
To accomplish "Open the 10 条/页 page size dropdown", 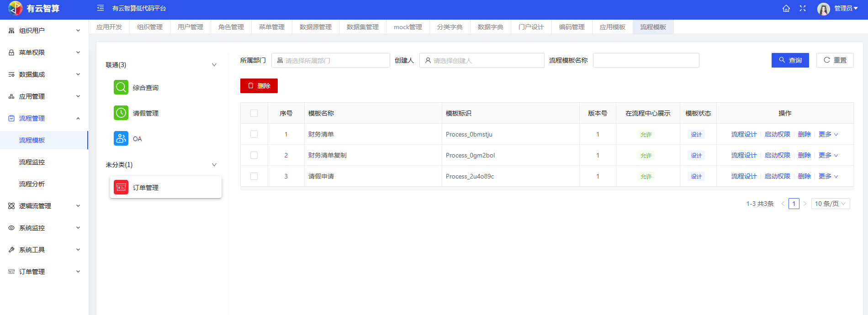I will point(830,204).
